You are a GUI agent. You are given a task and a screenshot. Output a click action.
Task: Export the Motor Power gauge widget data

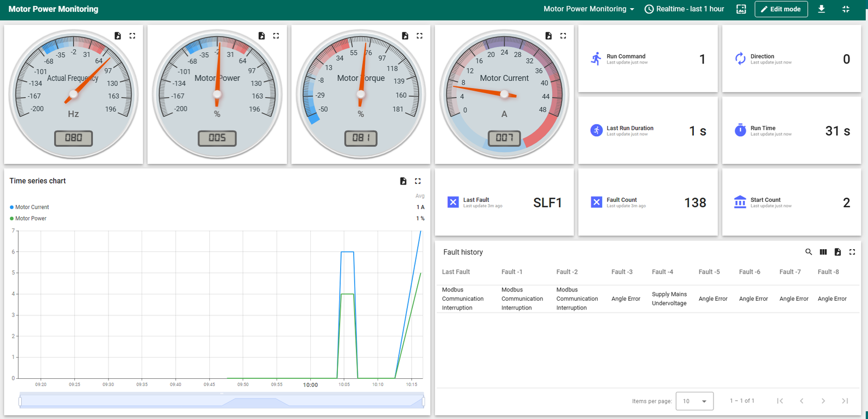point(261,36)
